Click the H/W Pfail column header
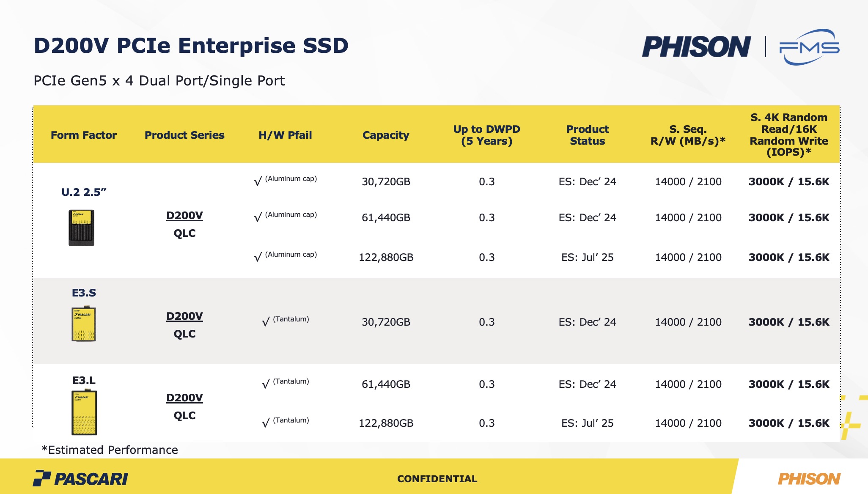The width and height of the screenshot is (868, 494). click(285, 135)
